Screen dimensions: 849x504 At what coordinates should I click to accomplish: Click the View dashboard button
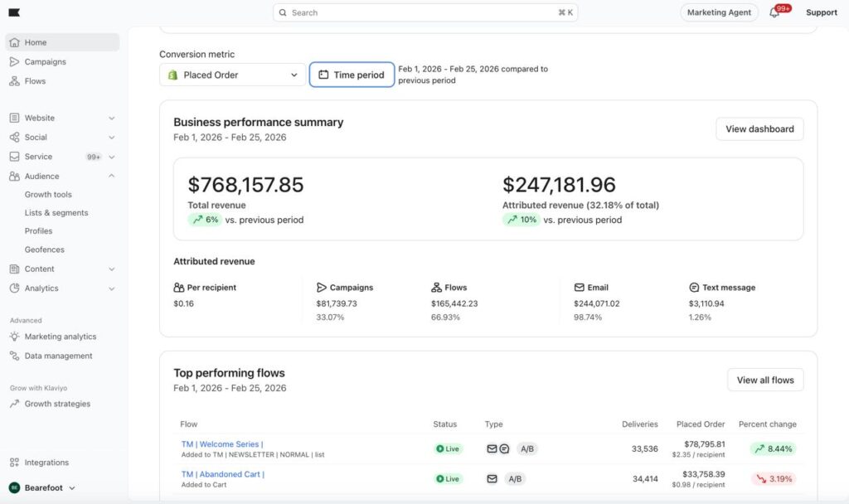click(759, 129)
